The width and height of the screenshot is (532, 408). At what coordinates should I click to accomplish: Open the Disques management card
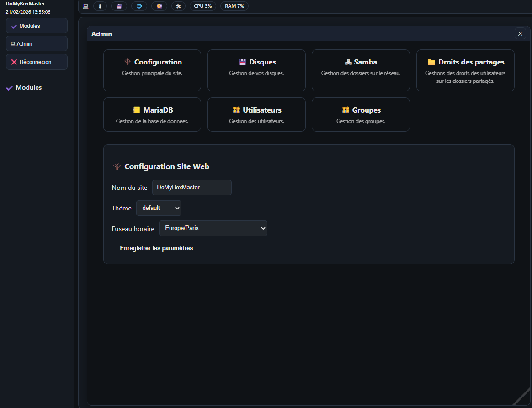pos(256,70)
